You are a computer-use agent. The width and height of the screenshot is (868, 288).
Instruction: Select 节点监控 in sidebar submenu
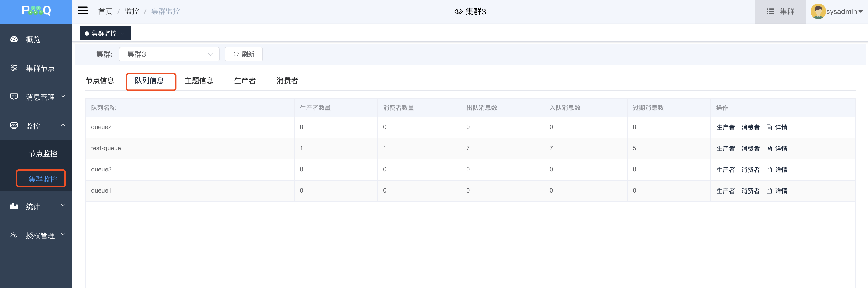tap(43, 154)
